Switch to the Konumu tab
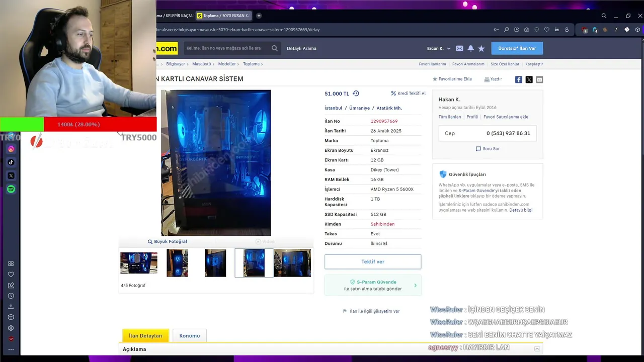This screenshot has width=644, height=362. 190,335
